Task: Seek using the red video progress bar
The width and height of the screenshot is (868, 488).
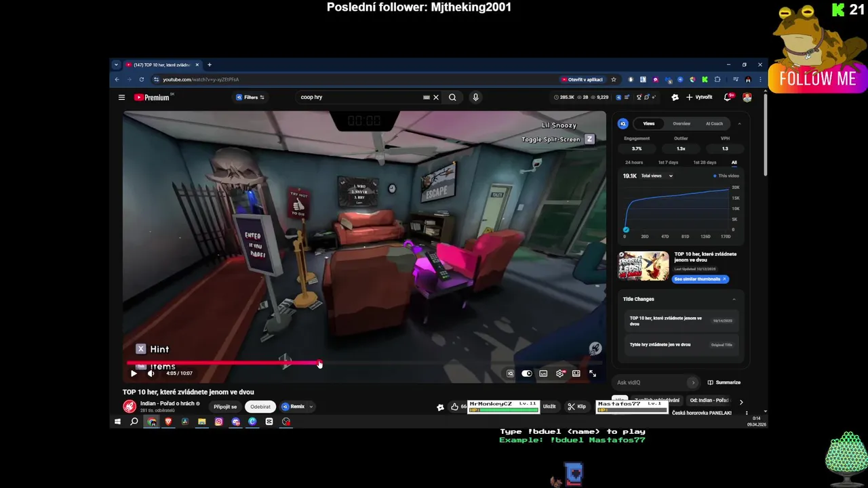Action: pos(364,364)
